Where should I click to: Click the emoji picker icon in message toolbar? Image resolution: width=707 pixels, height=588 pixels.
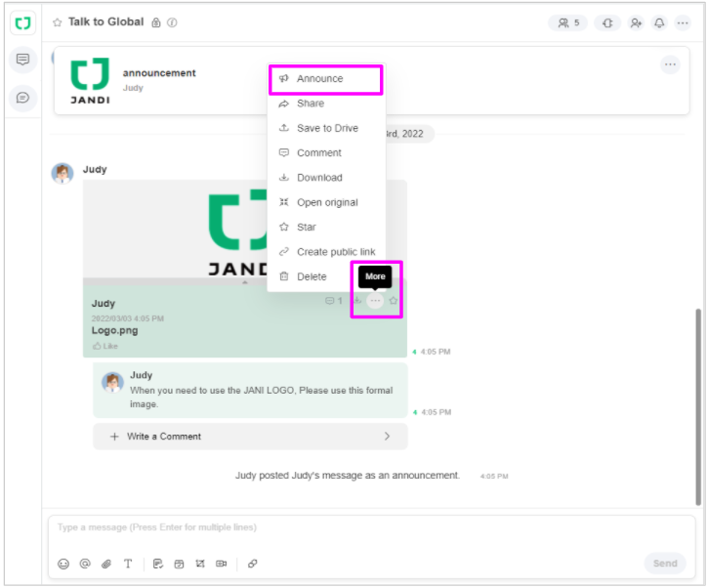(63, 564)
